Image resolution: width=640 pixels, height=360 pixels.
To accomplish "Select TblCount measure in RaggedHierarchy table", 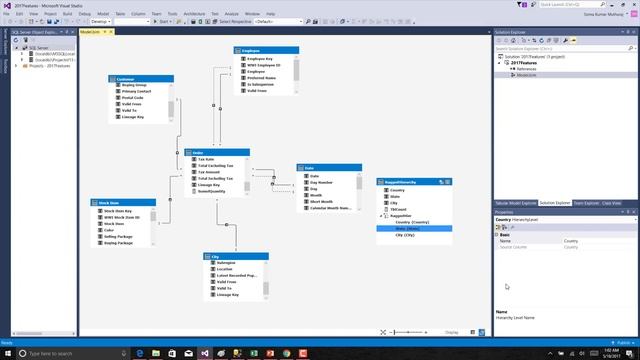I will click(x=398, y=209).
